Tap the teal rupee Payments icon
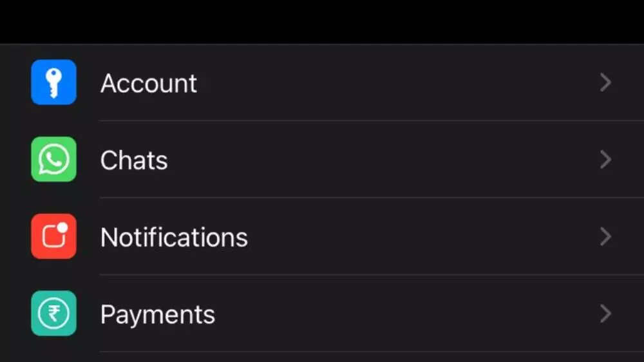The height and width of the screenshot is (362, 644). (x=53, y=314)
